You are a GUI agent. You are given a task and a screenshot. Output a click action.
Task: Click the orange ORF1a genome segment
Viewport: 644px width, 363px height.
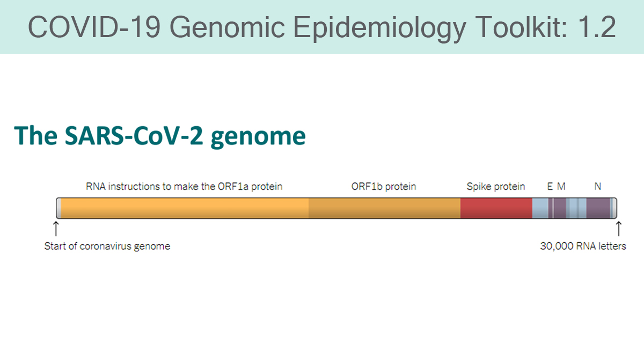(x=185, y=208)
